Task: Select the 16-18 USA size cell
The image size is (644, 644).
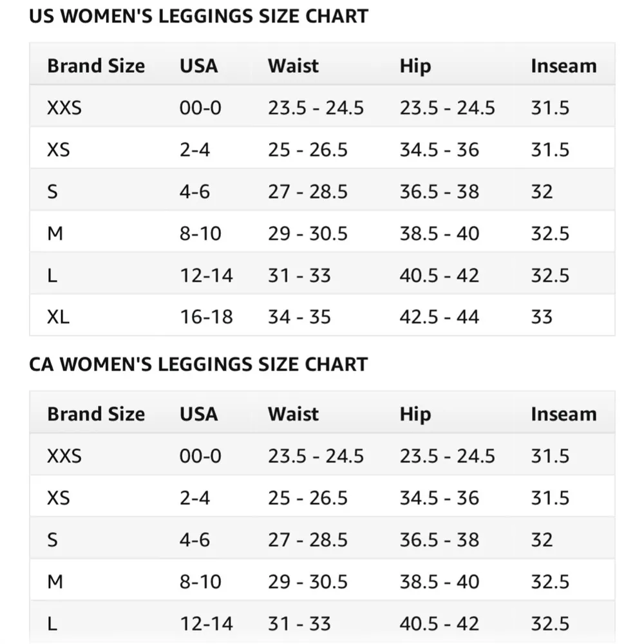Action: [205, 317]
